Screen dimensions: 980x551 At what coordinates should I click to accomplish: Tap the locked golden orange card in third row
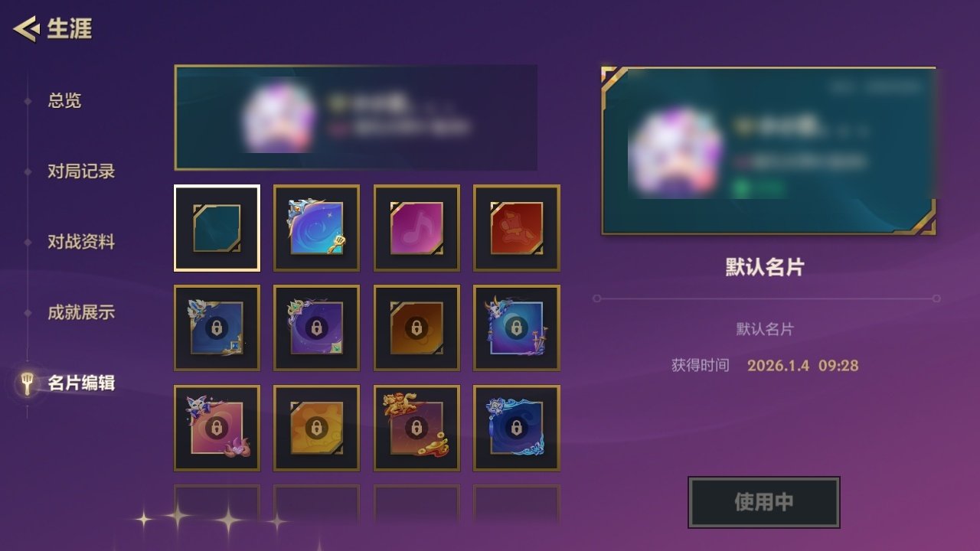316,428
